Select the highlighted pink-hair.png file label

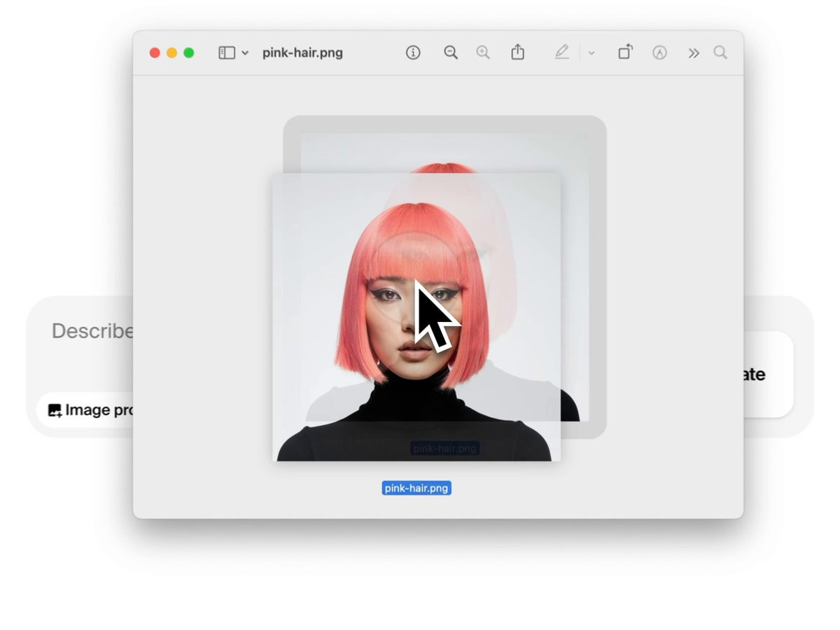pos(416,488)
